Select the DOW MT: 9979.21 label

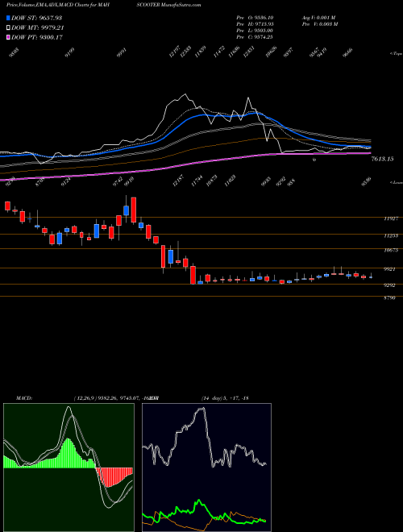point(38,28)
